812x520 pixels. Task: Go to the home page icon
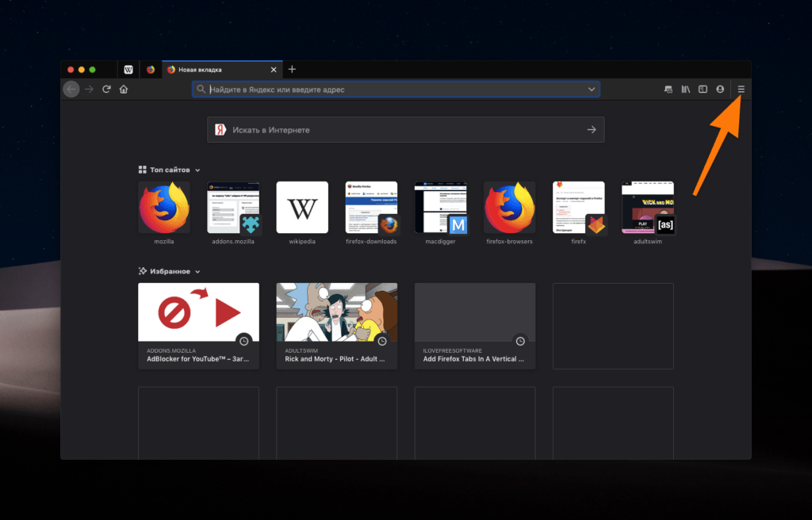(123, 89)
